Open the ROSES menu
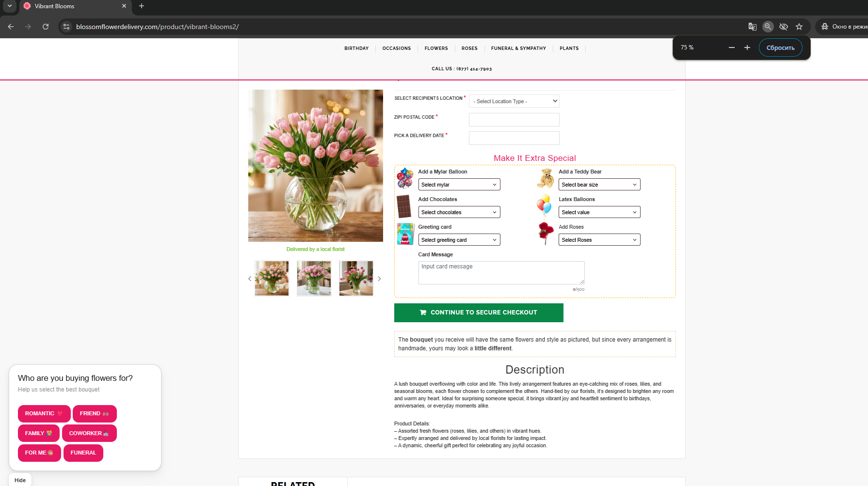Viewport: 868px width, 486px height. [x=469, y=48]
